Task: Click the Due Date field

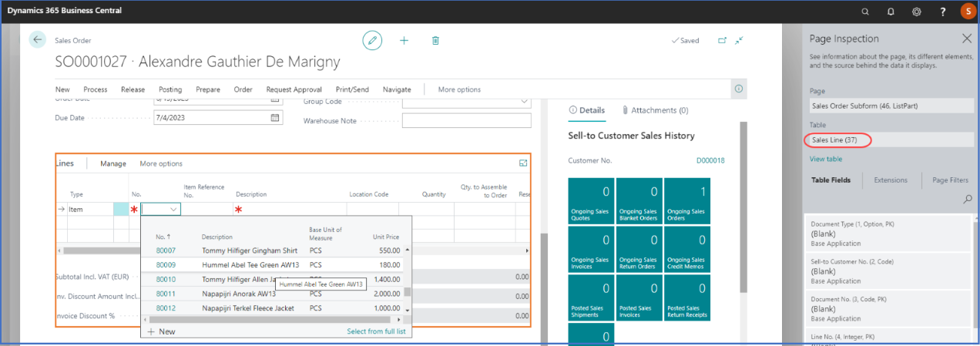Action: (220, 118)
